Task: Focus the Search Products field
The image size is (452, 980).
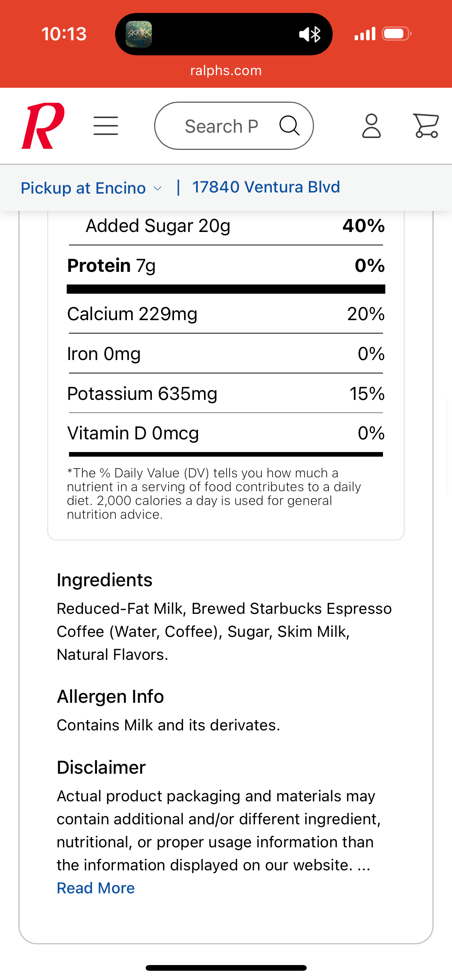Action: [221, 126]
